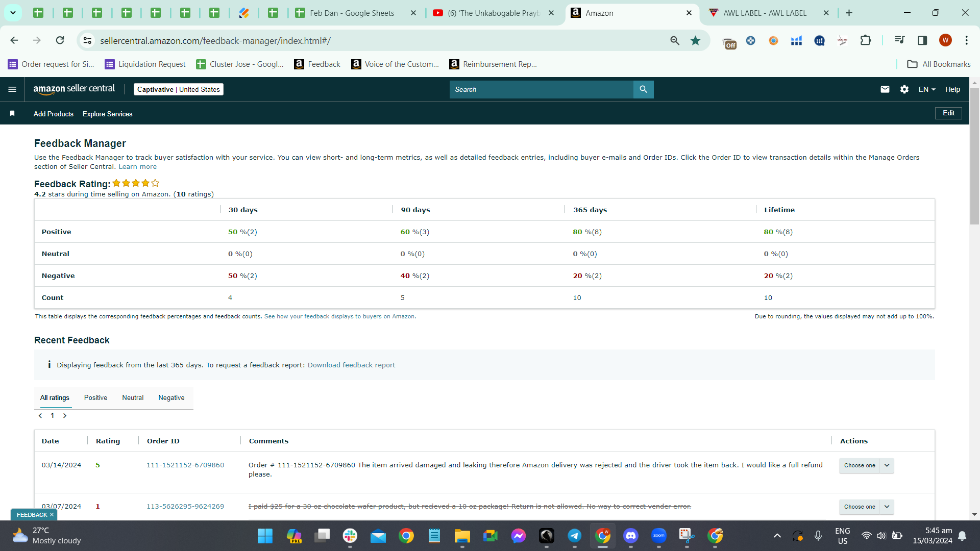Open the Seller Central hamburger menu

tap(12, 89)
